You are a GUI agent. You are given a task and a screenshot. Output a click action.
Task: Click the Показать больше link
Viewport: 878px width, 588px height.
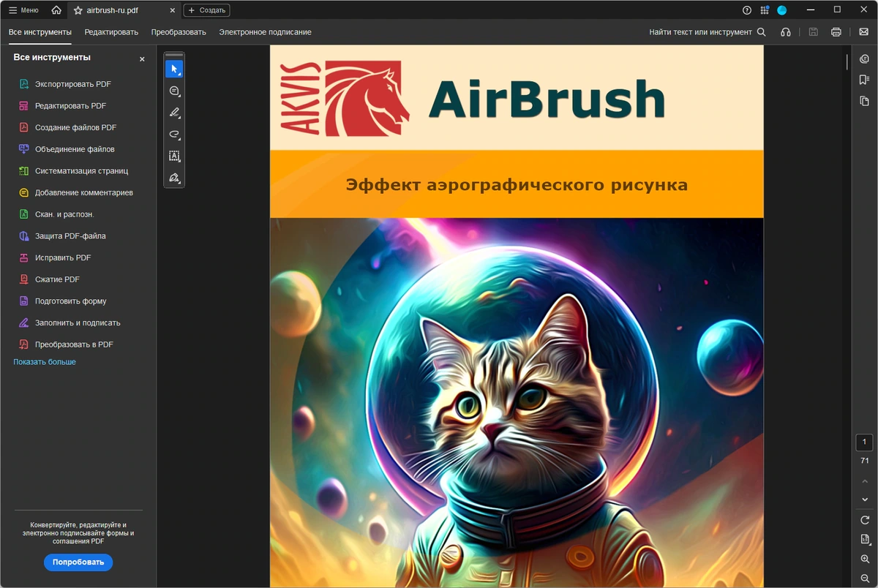tap(45, 362)
